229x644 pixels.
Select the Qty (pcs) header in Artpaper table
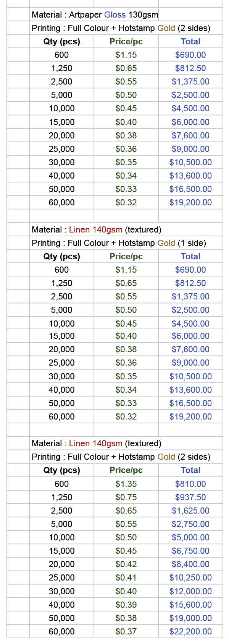pyautogui.click(x=61, y=42)
